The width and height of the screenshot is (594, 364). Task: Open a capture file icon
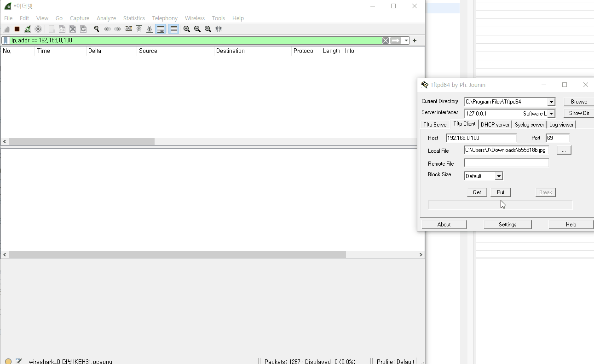52,29
